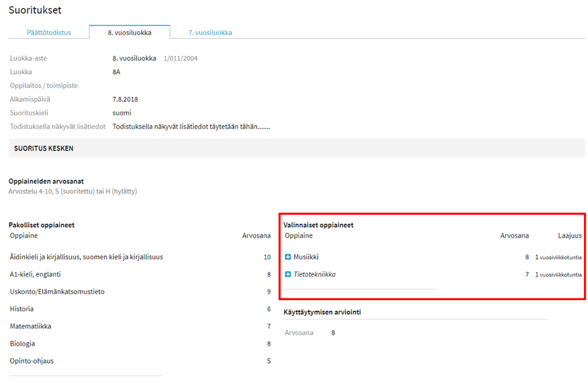Click the Arvosana header in Pakolliset oppiaineet
Viewport: 588px width, 386px height.
pyautogui.click(x=257, y=235)
